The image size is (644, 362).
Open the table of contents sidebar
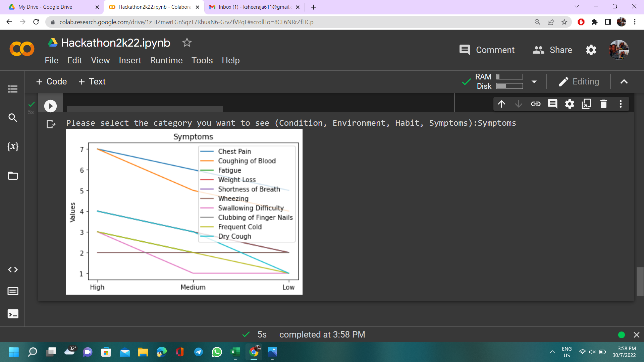[x=13, y=89]
